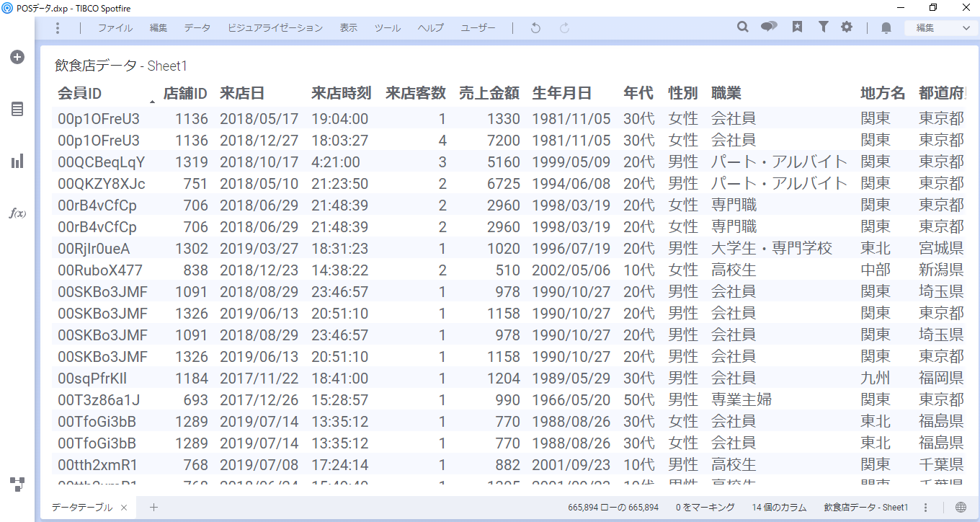The image size is (980, 522).
Task: Open notifications bell icon
Action: [x=886, y=28]
